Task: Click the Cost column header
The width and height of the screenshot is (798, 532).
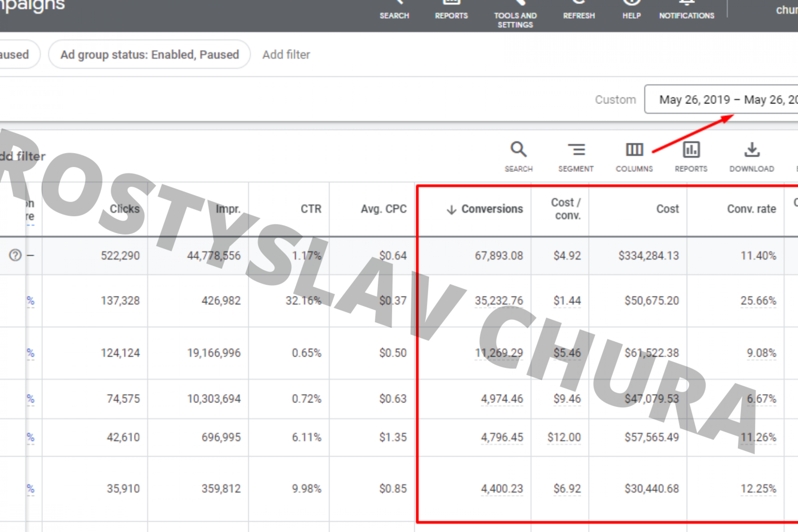Action: click(x=667, y=209)
